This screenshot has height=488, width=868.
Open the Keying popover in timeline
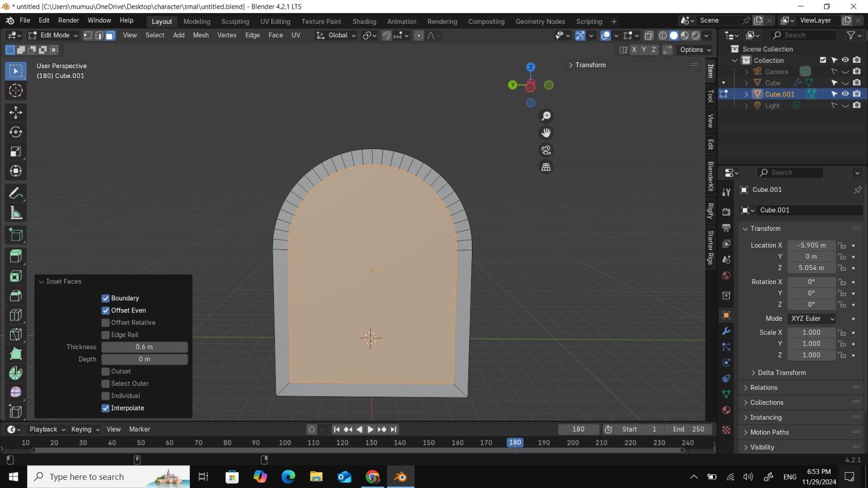(85, 429)
